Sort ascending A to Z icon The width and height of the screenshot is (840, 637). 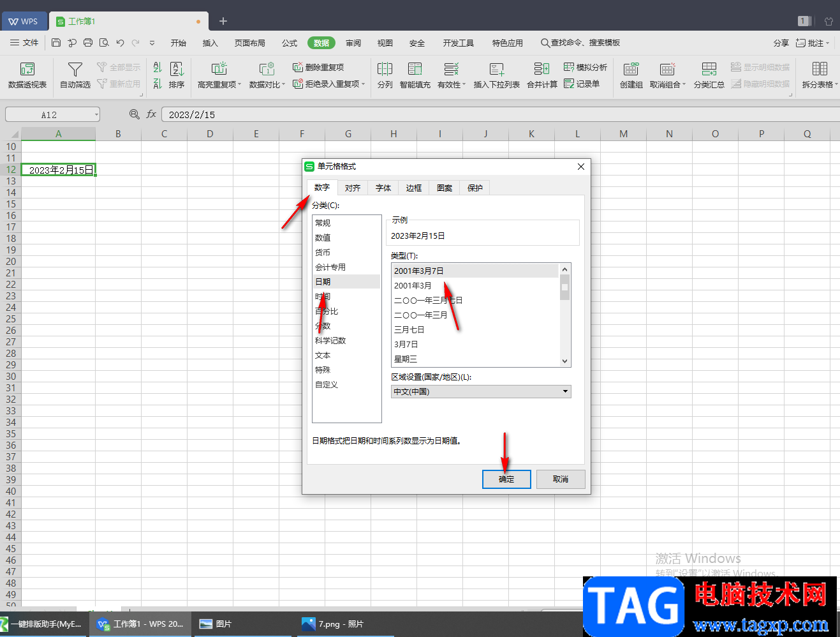pos(158,67)
